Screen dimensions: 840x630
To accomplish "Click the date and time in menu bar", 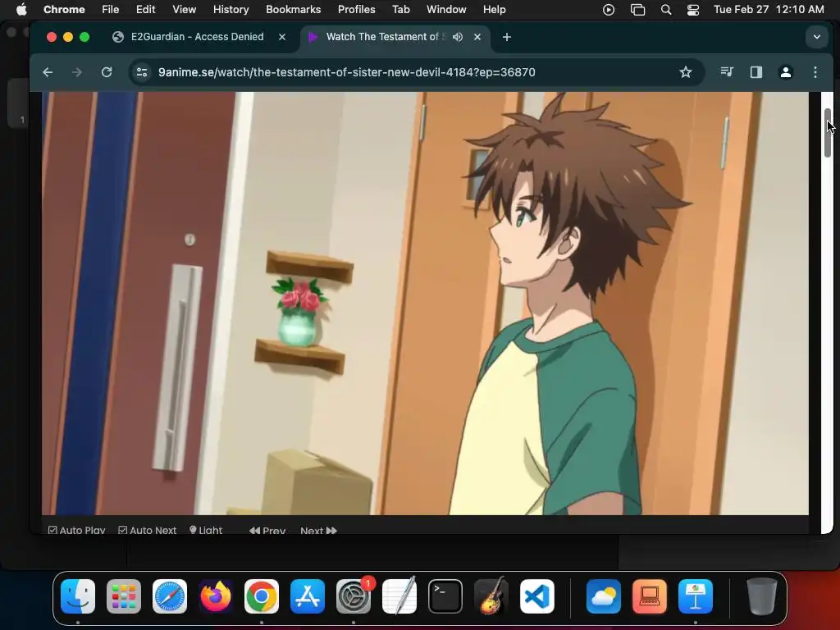I will pyautogui.click(x=769, y=9).
